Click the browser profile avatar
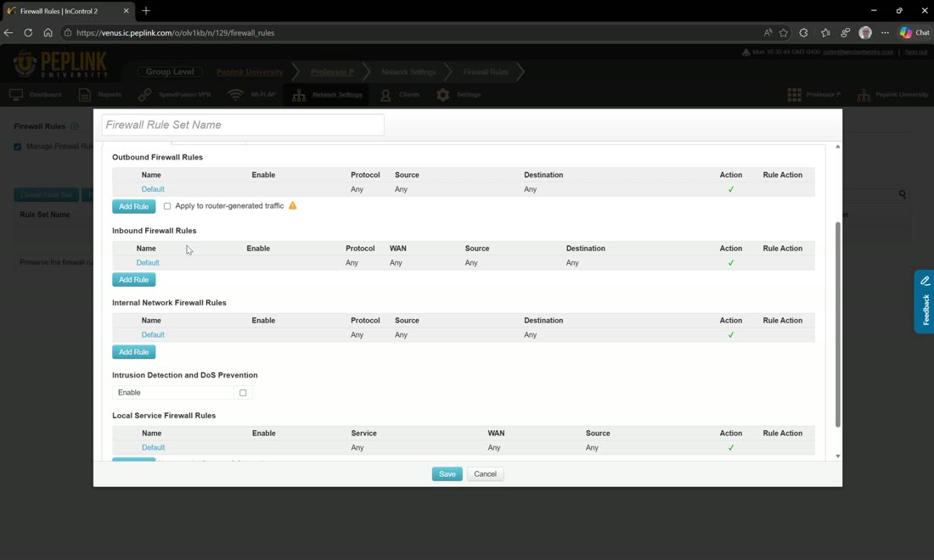Viewport: 934px width, 560px height. [865, 33]
